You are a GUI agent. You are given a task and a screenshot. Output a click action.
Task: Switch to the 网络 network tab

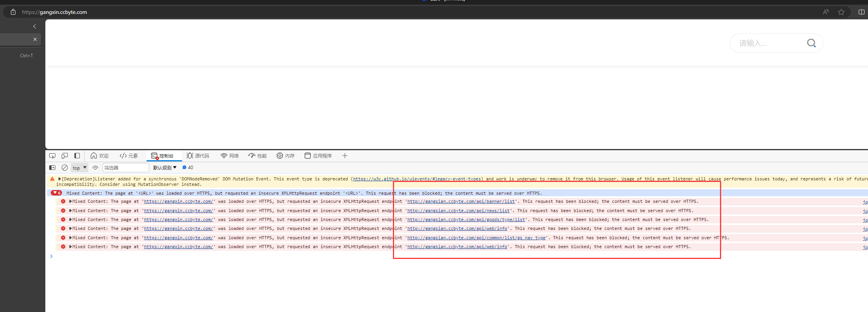229,156
